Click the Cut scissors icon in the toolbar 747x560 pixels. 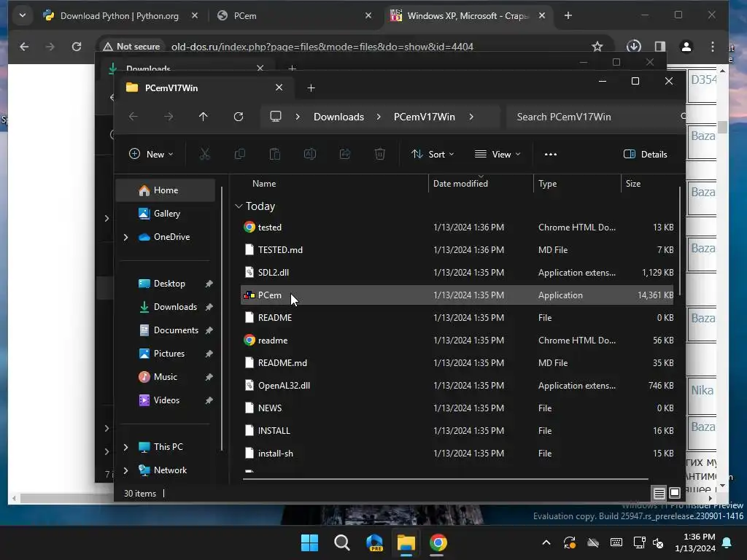(x=204, y=154)
